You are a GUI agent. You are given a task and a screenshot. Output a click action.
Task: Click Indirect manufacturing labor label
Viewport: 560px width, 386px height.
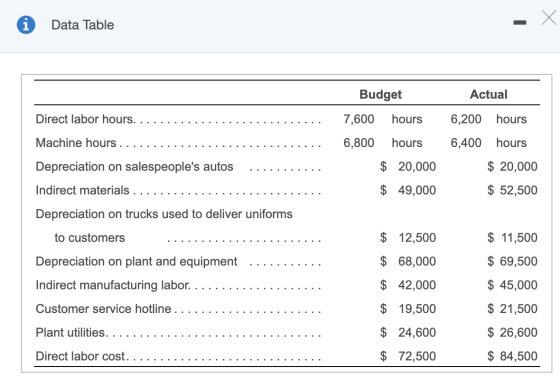point(113,285)
